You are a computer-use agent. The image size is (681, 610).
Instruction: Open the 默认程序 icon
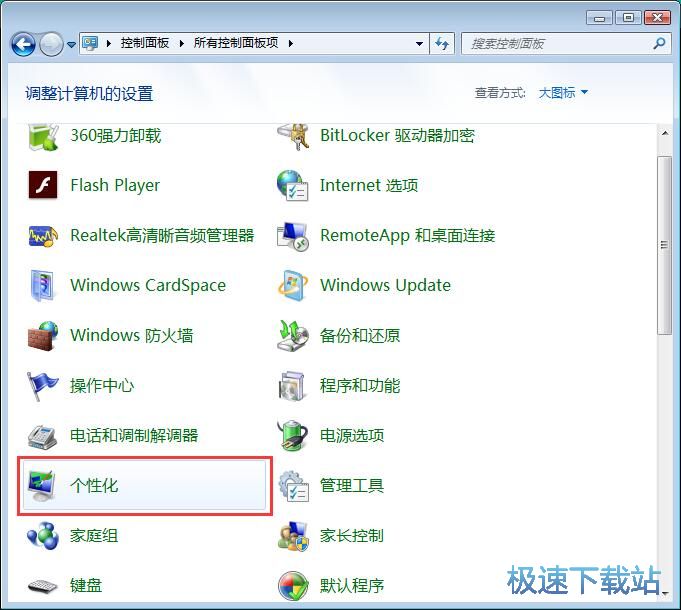(x=293, y=586)
